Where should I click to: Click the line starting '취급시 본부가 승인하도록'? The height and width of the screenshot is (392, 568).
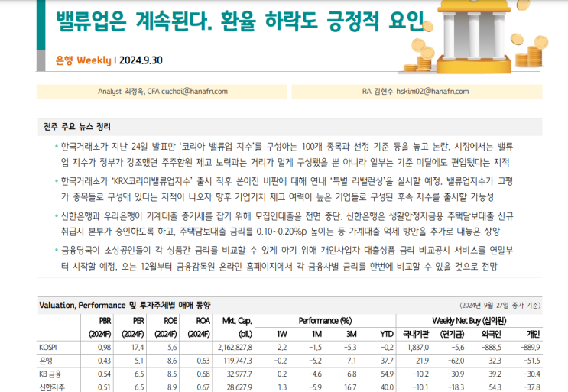click(x=280, y=232)
